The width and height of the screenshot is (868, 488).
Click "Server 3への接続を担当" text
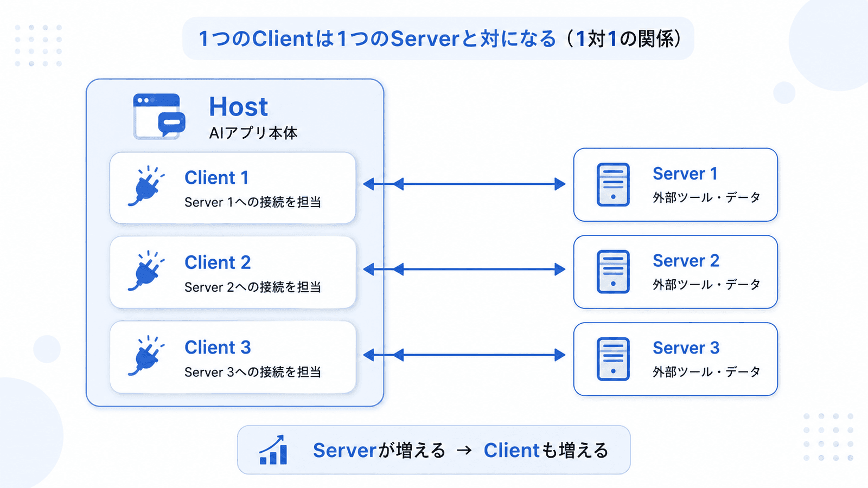(253, 372)
